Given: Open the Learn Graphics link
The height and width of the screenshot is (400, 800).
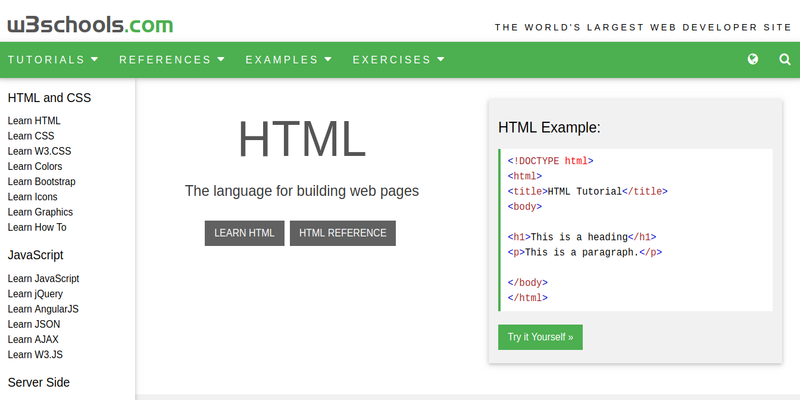Looking at the screenshot, I should (40, 212).
